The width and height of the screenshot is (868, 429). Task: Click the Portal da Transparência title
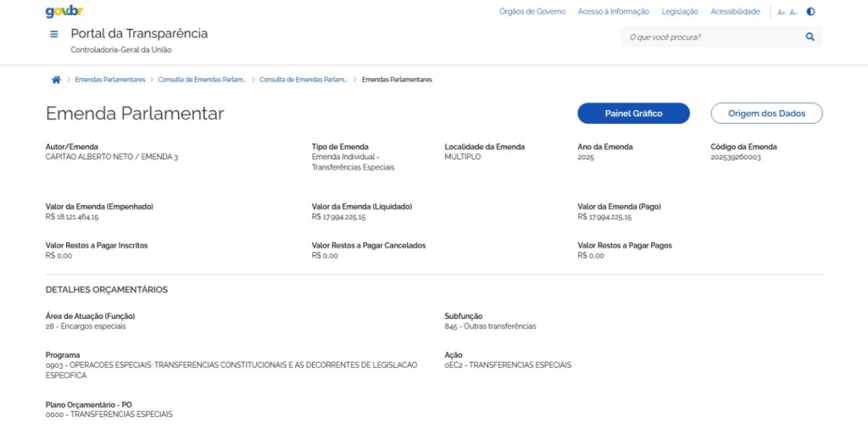[139, 34]
